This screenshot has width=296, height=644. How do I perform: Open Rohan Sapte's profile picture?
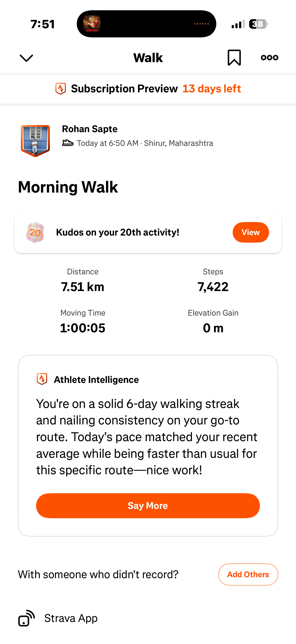click(35, 140)
